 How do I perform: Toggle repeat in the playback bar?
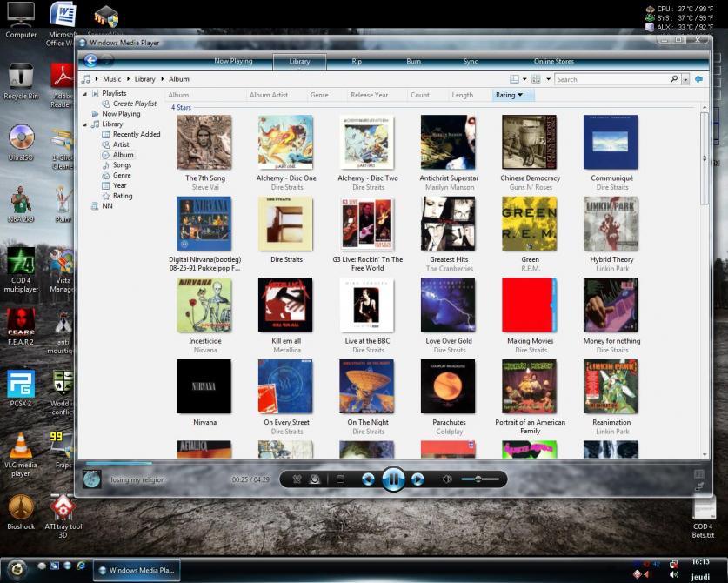315,479
